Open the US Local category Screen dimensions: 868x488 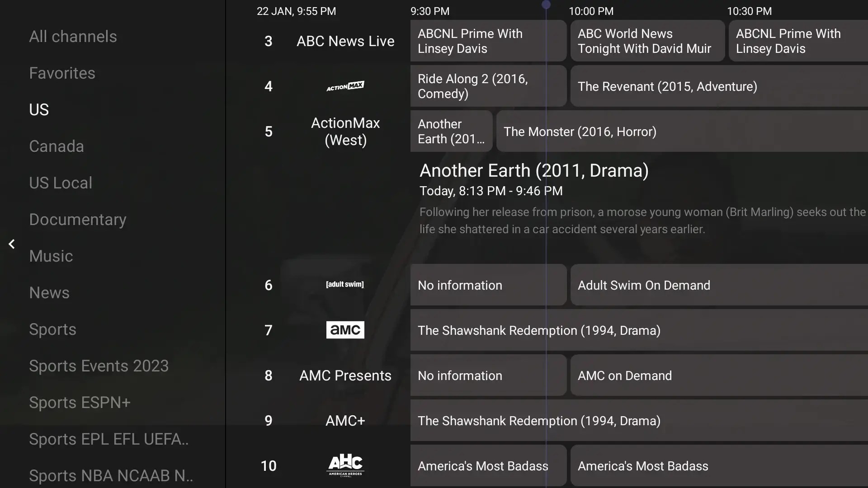pyautogui.click(x=61, y=183)
